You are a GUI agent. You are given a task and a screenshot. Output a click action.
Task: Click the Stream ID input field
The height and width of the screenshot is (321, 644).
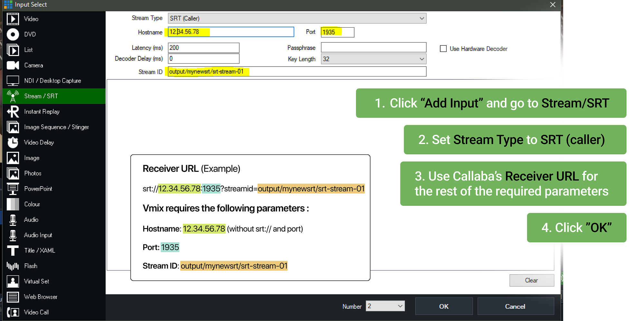point(297,71)
